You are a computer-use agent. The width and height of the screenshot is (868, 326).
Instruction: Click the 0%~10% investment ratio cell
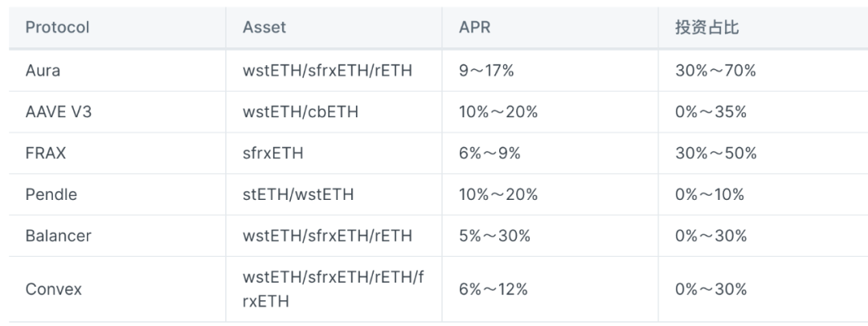pos(710,194)
